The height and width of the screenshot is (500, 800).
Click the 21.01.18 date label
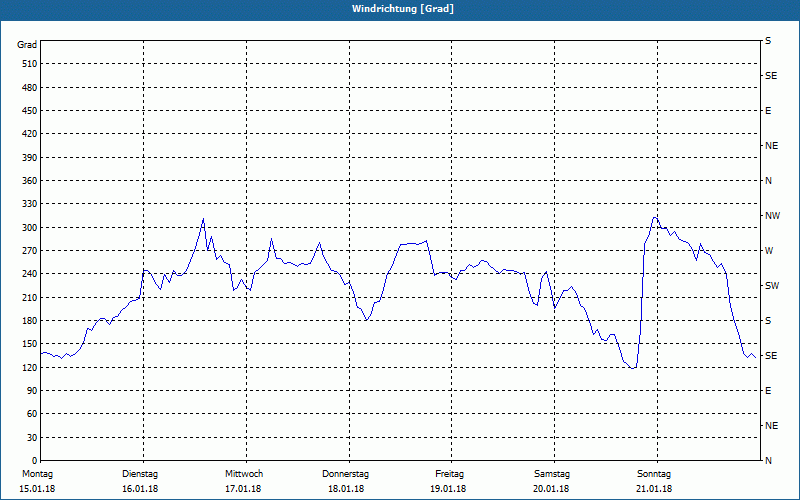coord(654,489)
